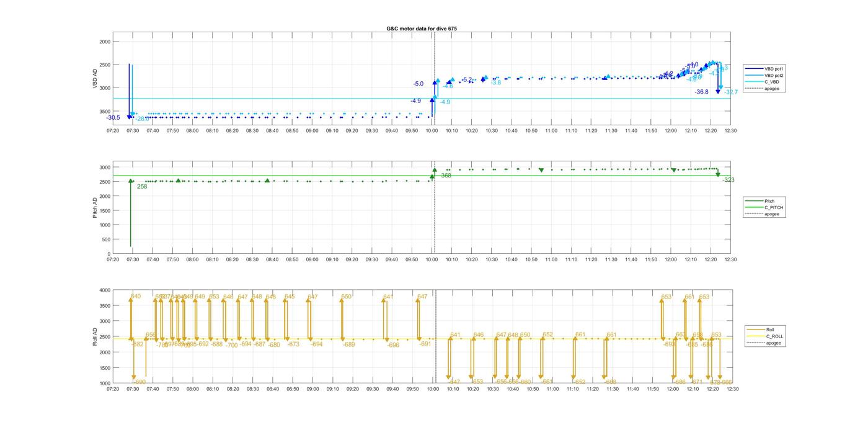
Task: Click the '2000' tick on VBD axis
Action: coord(104,42)
